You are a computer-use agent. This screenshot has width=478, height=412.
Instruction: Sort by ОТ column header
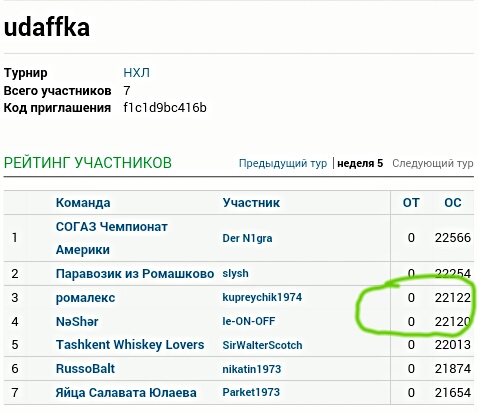click(x=411, y=203)
